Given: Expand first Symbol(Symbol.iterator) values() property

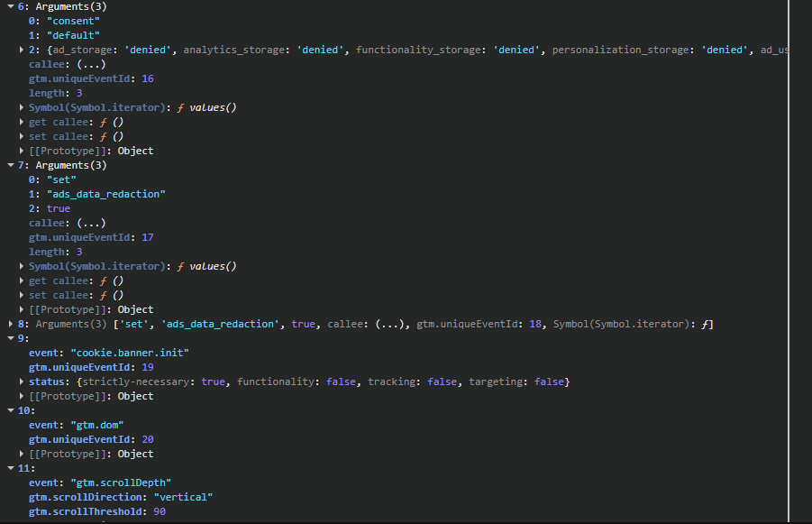Looking at the screenshot, I should 22,107.
